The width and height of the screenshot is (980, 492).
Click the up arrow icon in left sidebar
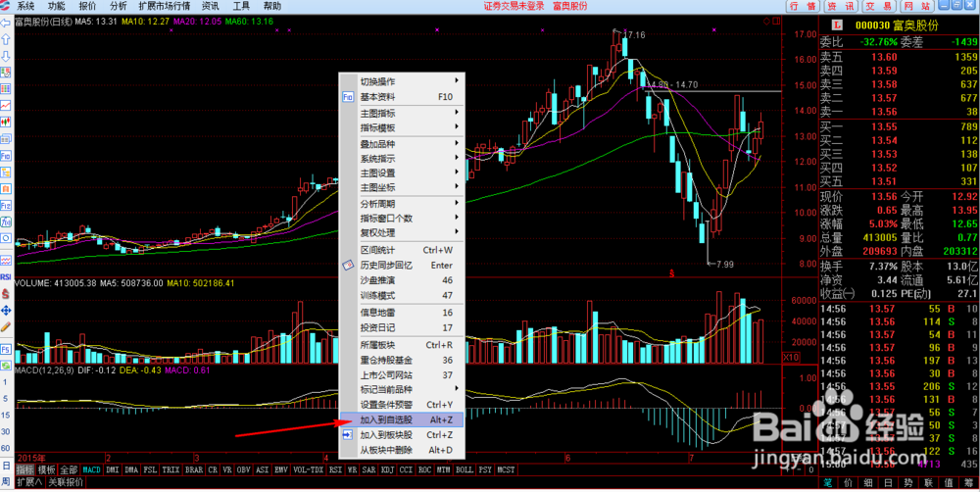pyautogui.click(x=6, y=39)
